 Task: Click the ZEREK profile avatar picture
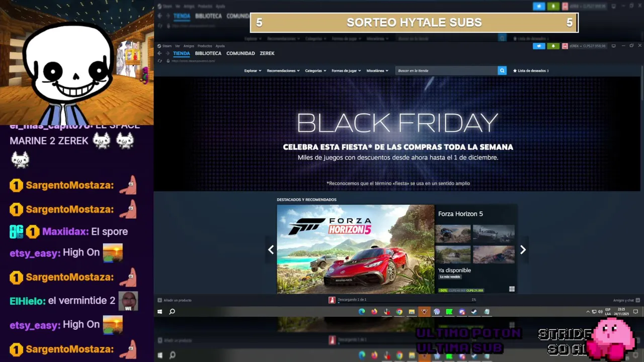pyautogui.click(x=565, y=46)
